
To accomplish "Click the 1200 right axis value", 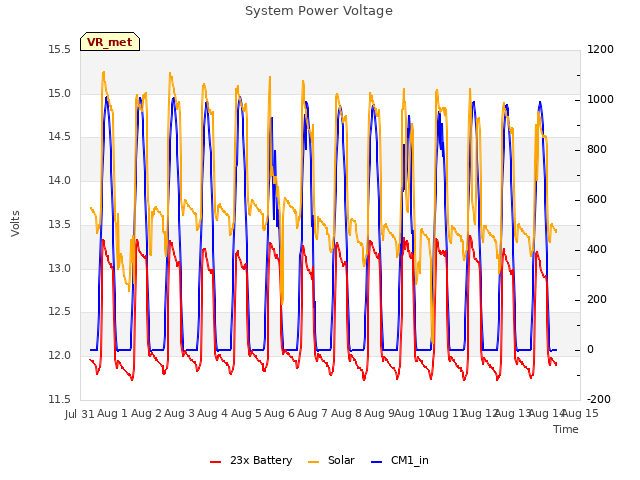I will (x=600, y=50).
